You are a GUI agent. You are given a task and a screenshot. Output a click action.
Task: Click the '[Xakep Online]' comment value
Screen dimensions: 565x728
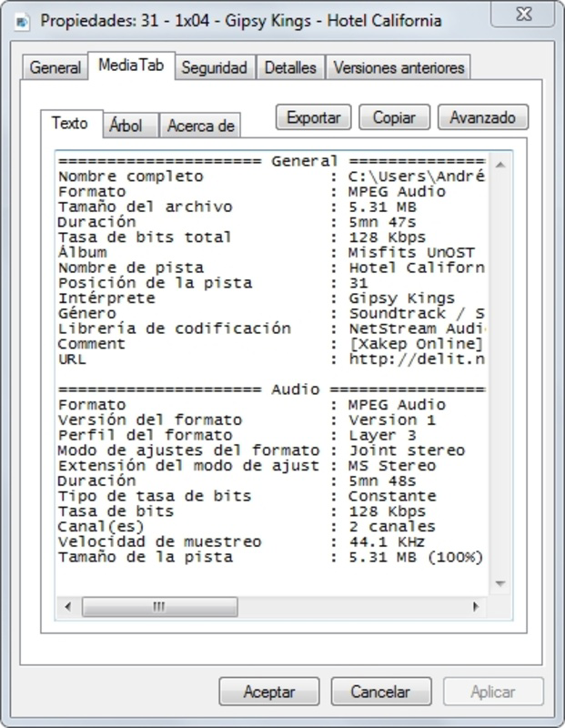[x=416, y=344]
